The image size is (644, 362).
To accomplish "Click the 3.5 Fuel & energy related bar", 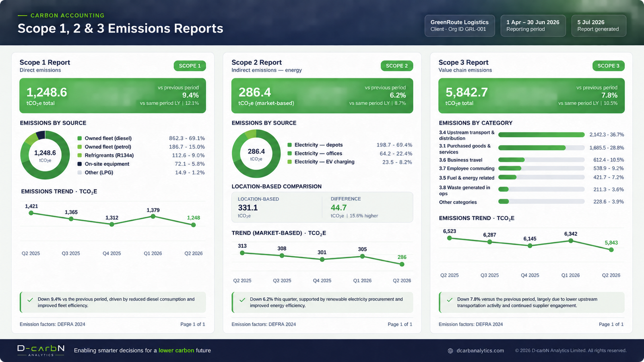I will tap(541, 177).
